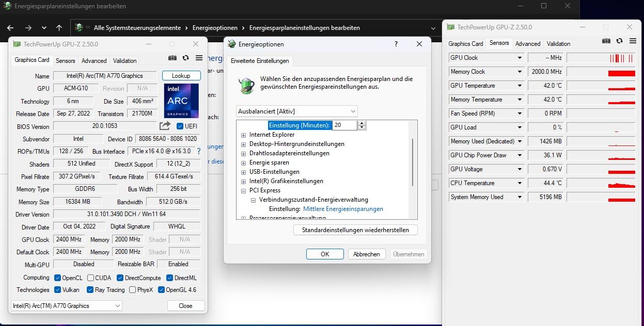Click the battery power plan icon in Energieoptionen
Viewport: 644px width, 326px height.
tap(246, 85)
